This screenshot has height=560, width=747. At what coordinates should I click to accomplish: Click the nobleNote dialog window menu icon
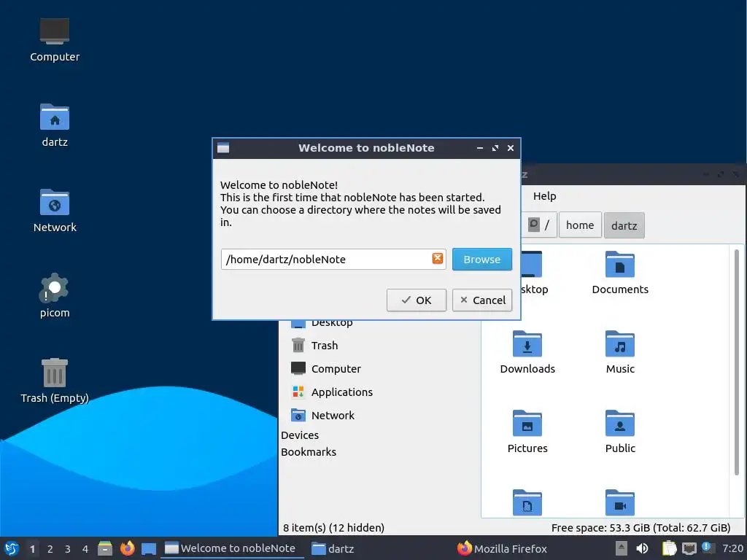click(x=223, y=148)
